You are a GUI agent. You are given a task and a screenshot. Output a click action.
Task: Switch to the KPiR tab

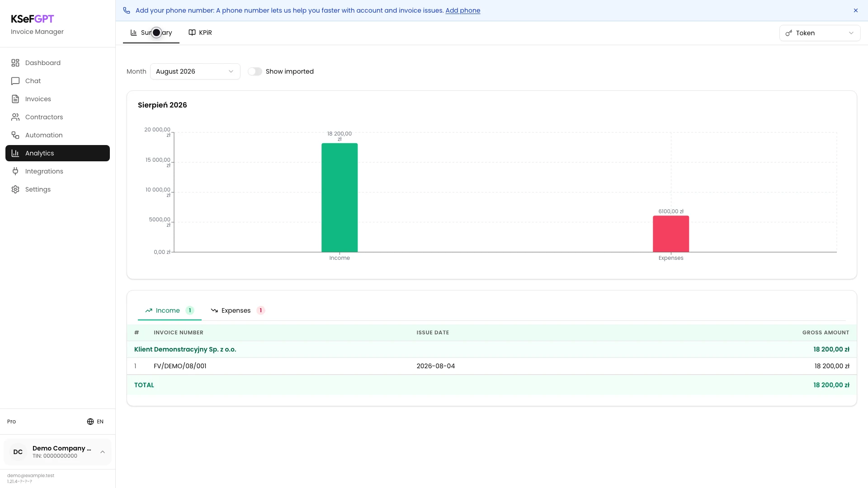click(200, 33)
